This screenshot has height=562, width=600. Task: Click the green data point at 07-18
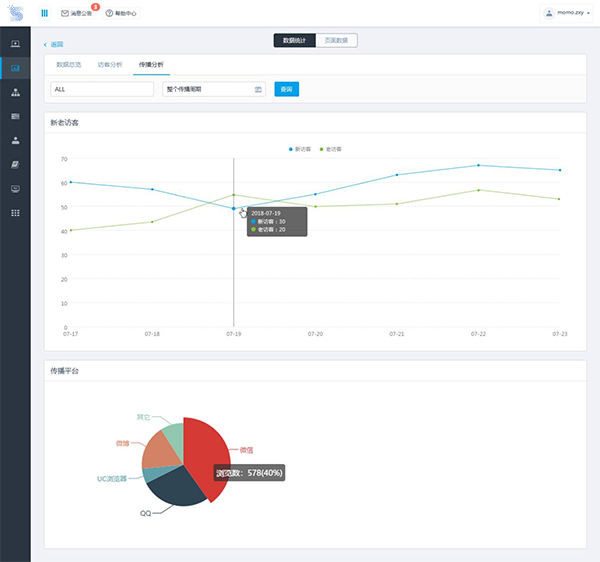tap(152, 222)
